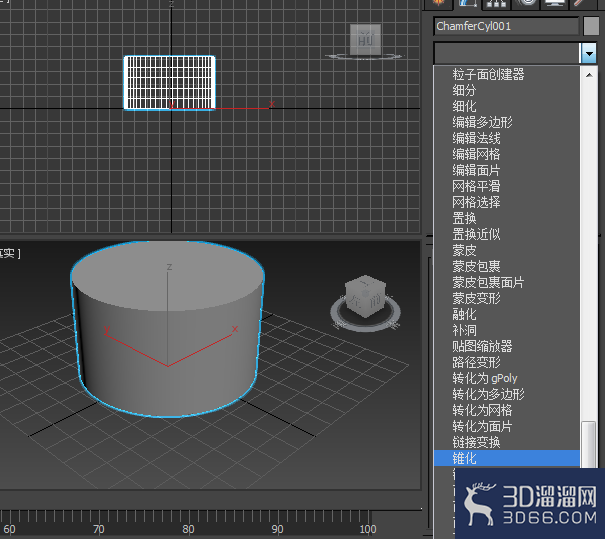Choose 转化为面片 in modifier list
605x539 pixels.
pyautogui.click(x=482, y=426)
